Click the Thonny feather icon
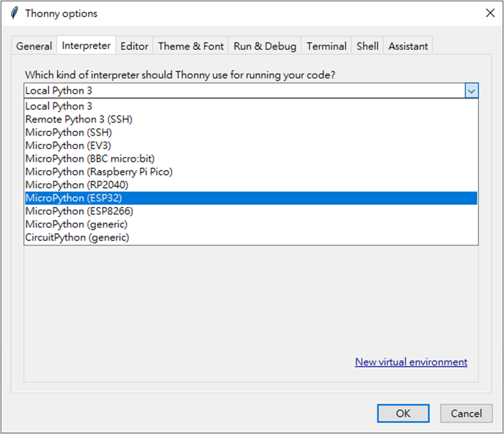 pos(15,13)
